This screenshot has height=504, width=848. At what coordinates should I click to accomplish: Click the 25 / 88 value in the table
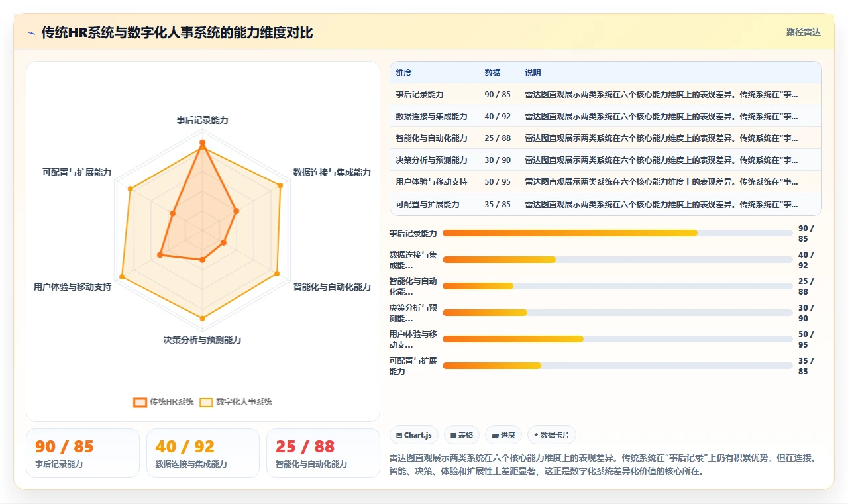[498, 138]
